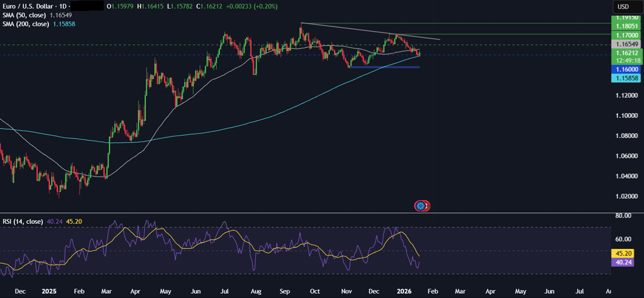Click the EU flag economic event icon
Screen dimensions: 644x298
click(x=420, y=206)
